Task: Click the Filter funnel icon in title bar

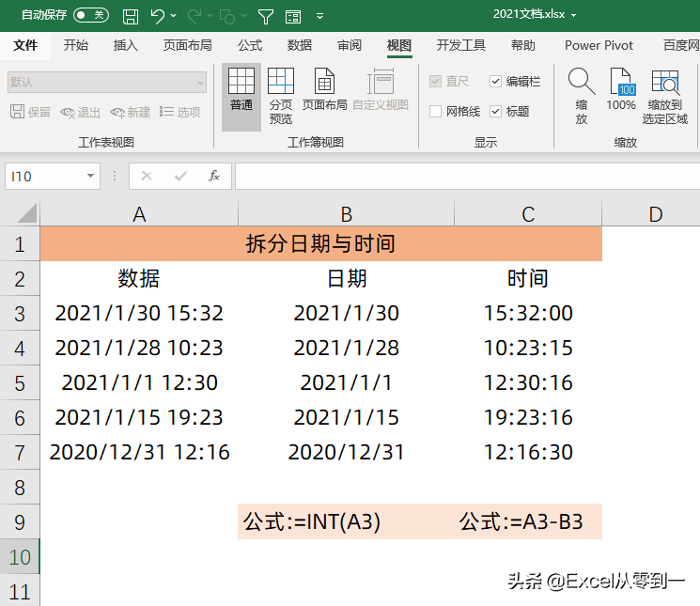Action: click(266, 17)
